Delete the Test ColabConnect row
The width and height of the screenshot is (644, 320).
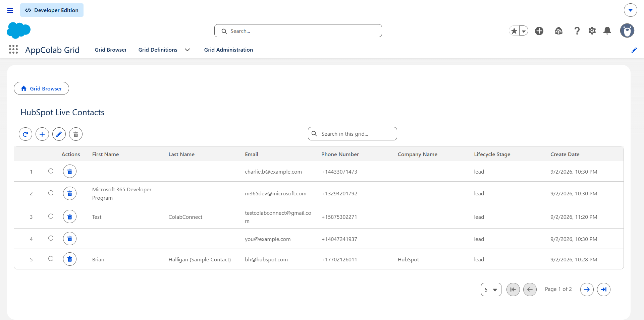pyautogui.click(x=70, y=217)
